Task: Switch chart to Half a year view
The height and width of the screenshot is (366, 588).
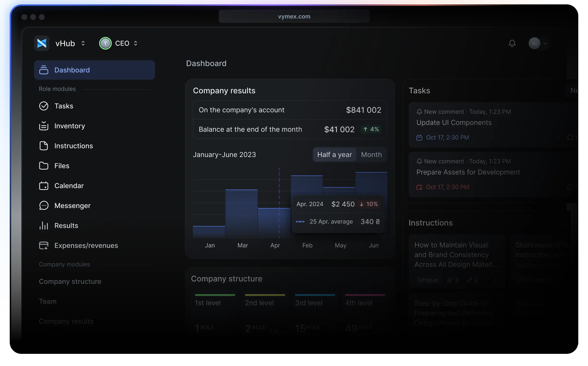Action: pos(334,155)
